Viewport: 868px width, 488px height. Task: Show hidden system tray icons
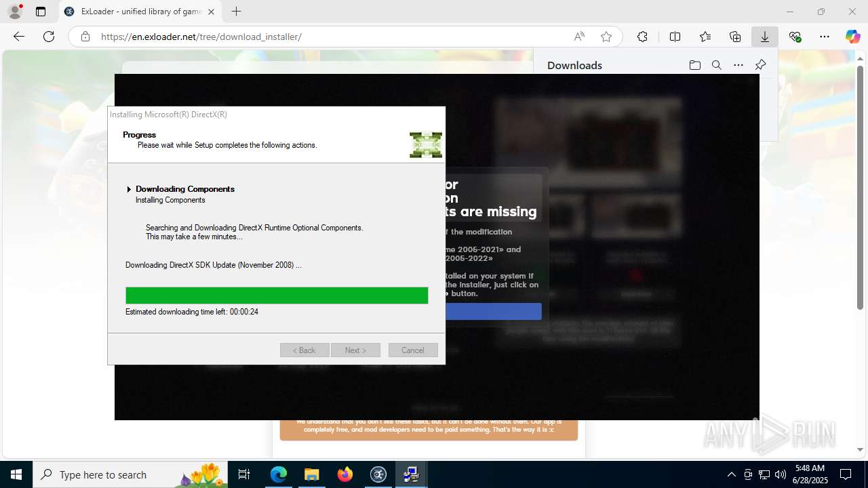(x=731, y=474)
